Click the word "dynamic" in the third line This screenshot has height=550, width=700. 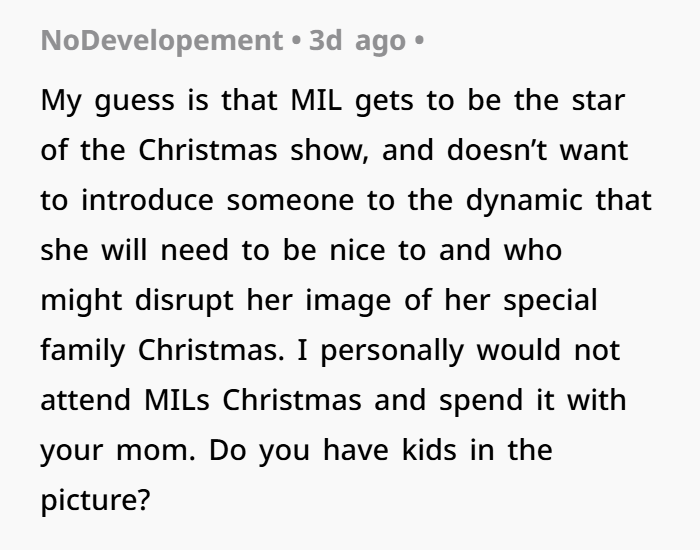pos(524,201)
